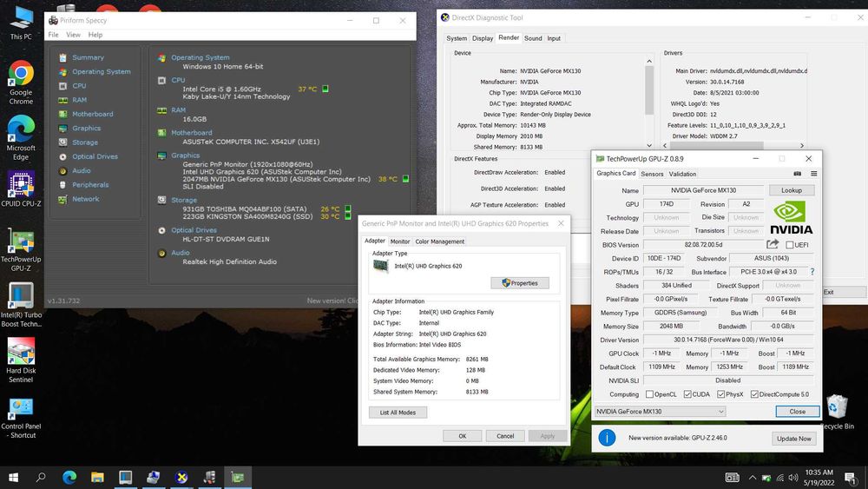The width and height of the screenshot is (868, 489).
Task: Select CPU in Speccy sidebar
Action: pyautogui.click(x=79, y=86)
